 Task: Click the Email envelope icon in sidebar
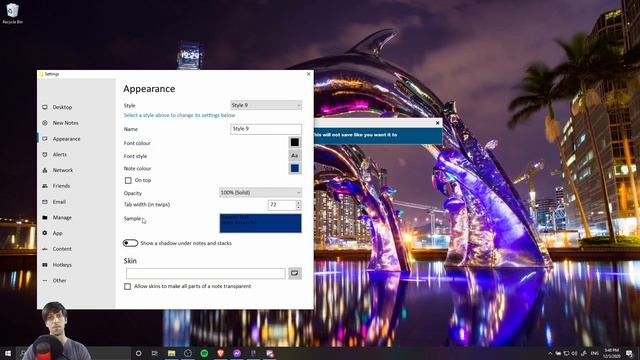click(x=45, y=202)
